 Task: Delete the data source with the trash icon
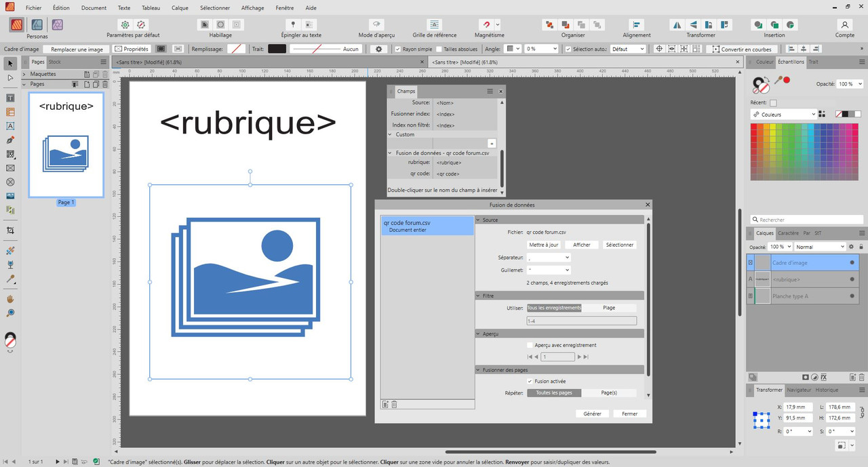[394, 405]
